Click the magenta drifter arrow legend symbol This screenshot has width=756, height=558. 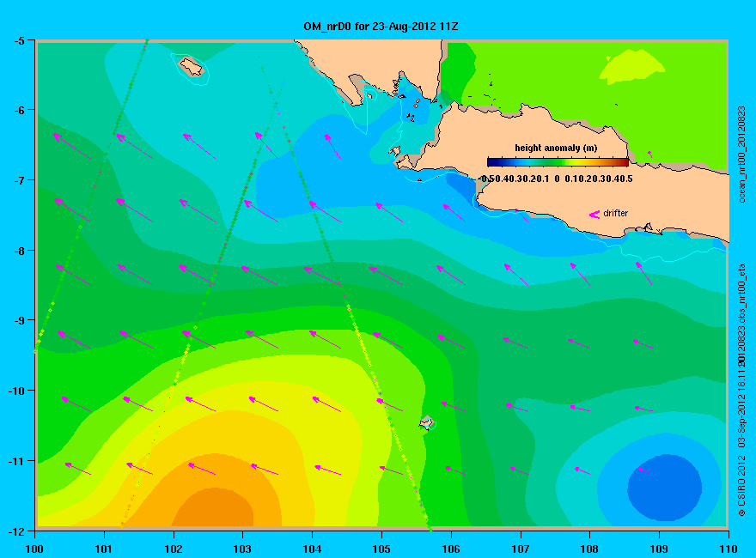point(594,214)
